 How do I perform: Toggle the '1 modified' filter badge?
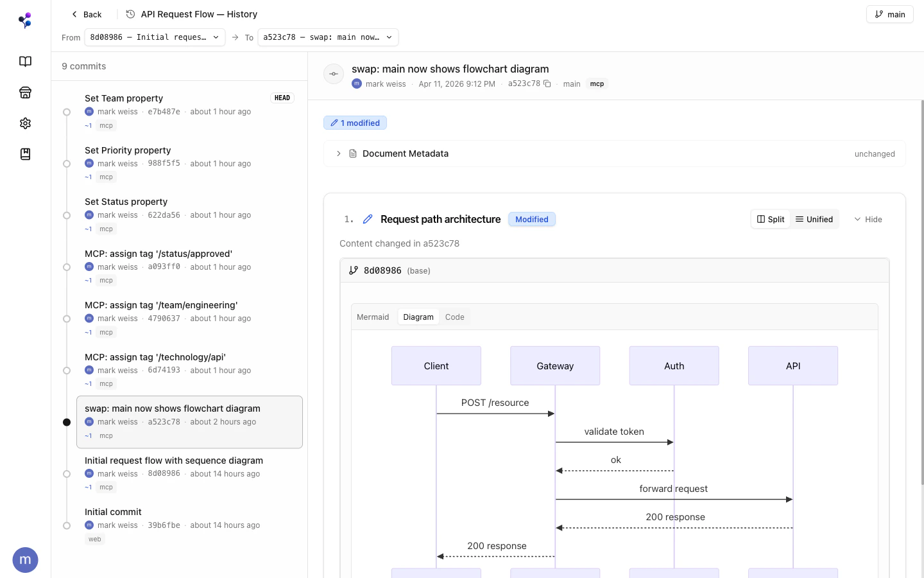355,123
